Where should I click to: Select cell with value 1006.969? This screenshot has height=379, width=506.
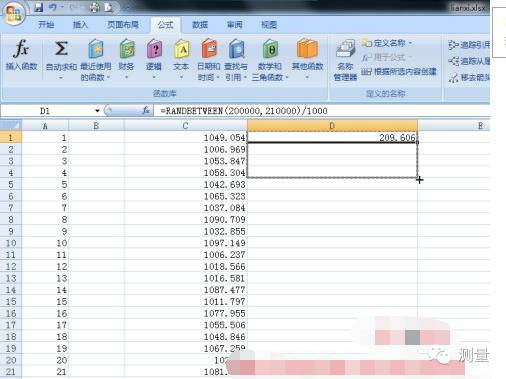click(x=185, y=149)
